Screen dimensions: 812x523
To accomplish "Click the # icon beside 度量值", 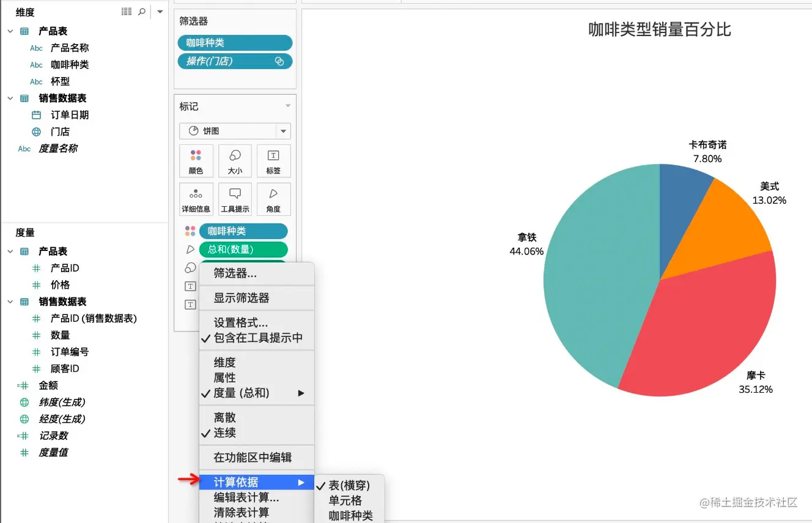I will pos(24,453).
